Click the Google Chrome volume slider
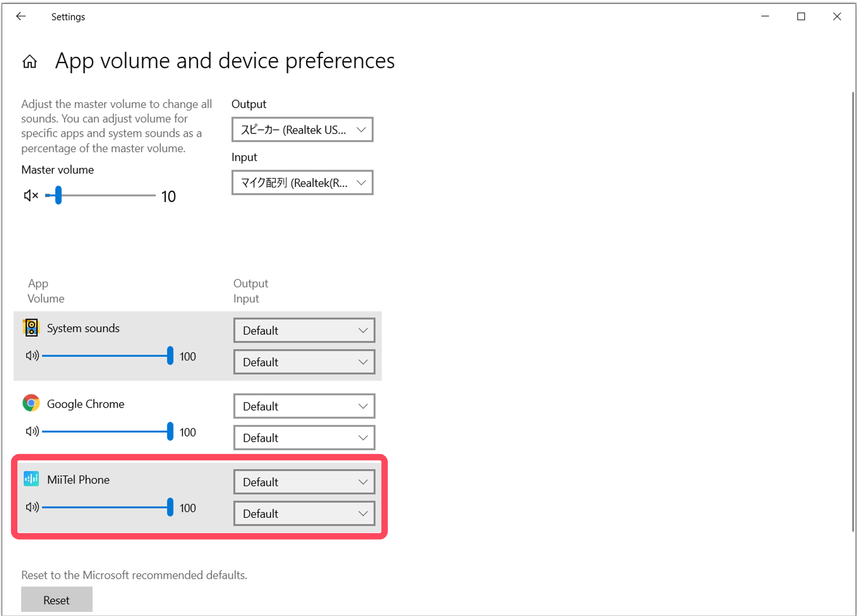857x616 pixels. point(107,431)
